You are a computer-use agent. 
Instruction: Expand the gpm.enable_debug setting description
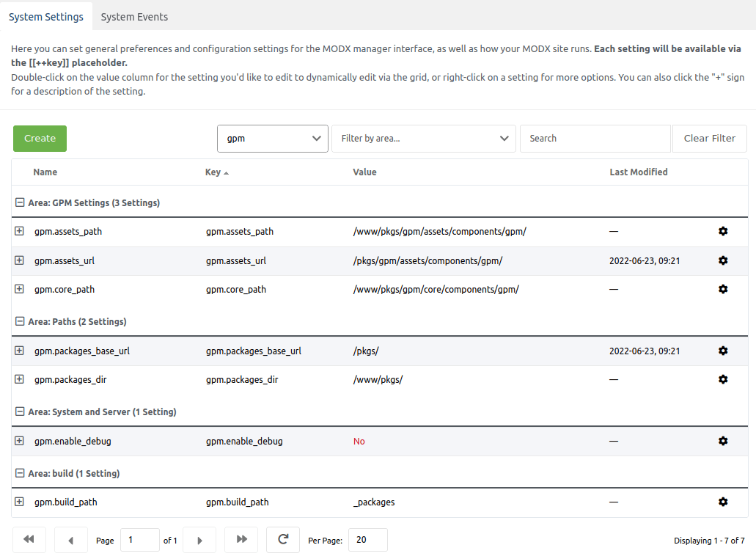18,441
